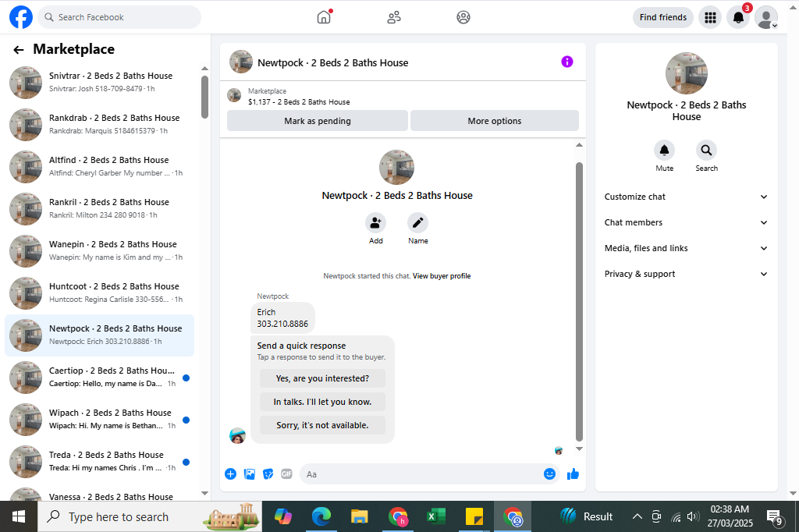Open the Windows action center notifications
This screenshot has width=799, height=532.
[775, 517]
